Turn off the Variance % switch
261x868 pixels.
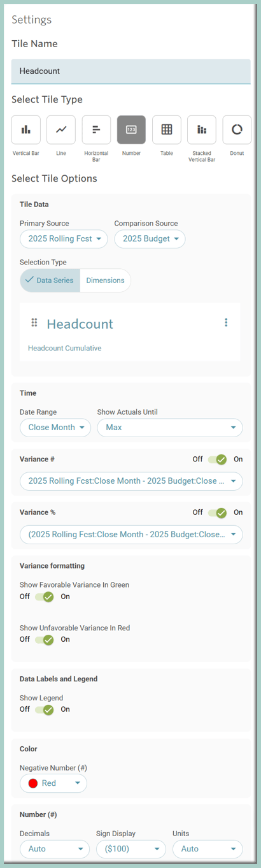tap(217, 512)
